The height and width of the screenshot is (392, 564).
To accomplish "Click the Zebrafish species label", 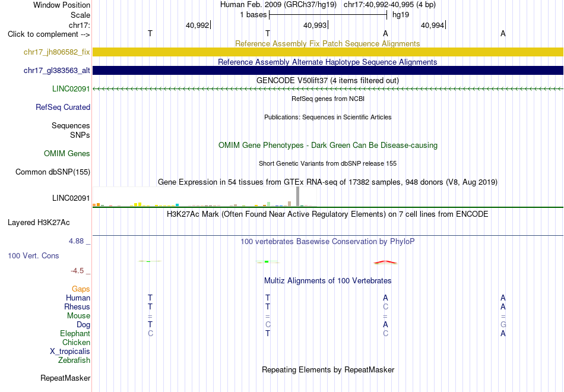I will pos(74,361).
